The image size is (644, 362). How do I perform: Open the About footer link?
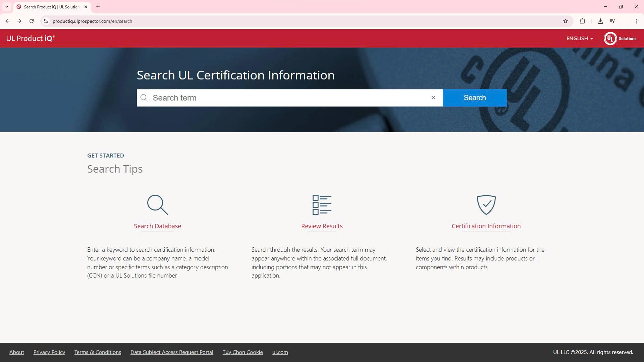17,352
